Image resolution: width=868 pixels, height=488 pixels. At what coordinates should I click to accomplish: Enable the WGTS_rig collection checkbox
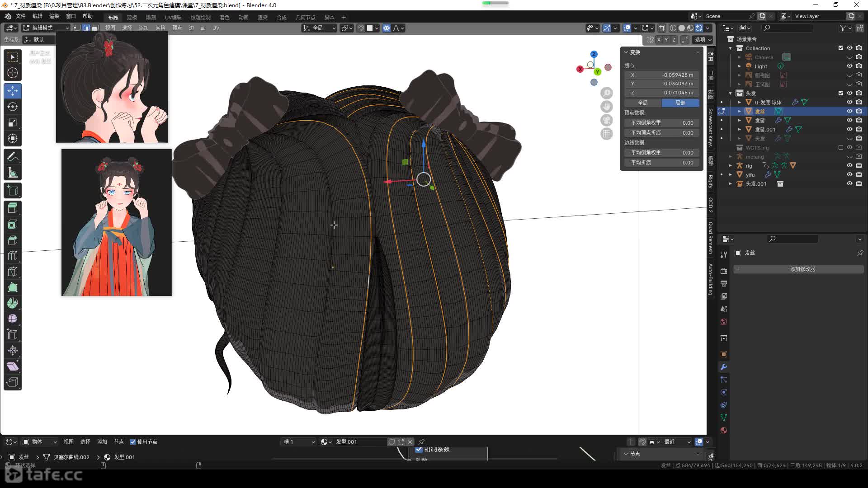841,147
